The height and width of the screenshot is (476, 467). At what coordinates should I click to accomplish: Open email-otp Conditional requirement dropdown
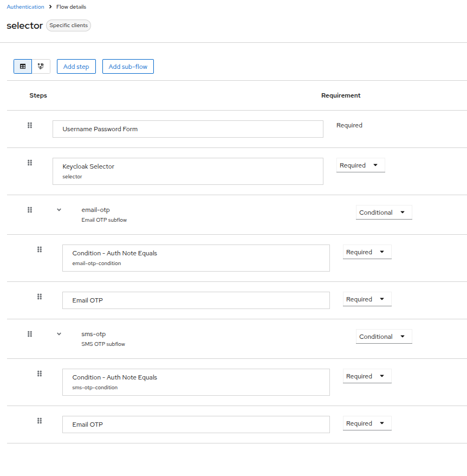tap(384, 213)
